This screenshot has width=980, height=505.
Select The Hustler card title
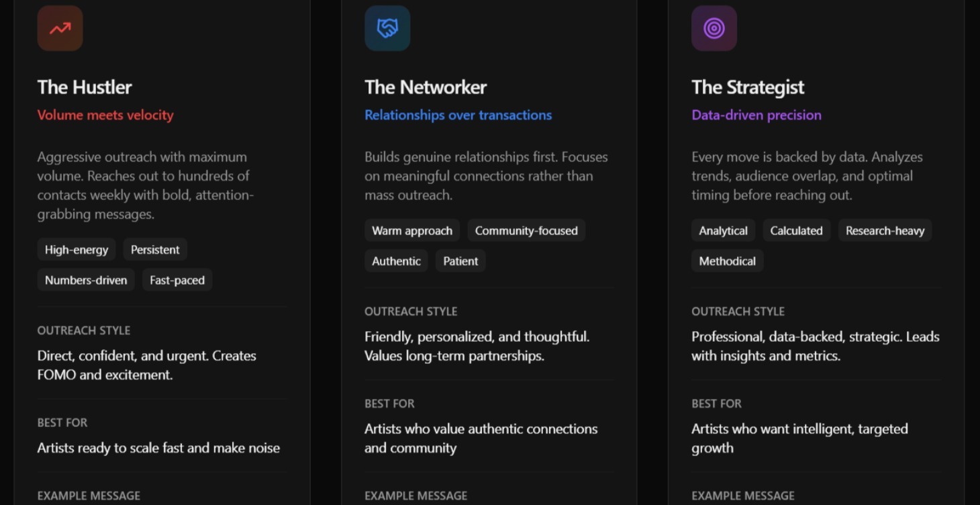(x=85, y=87)
